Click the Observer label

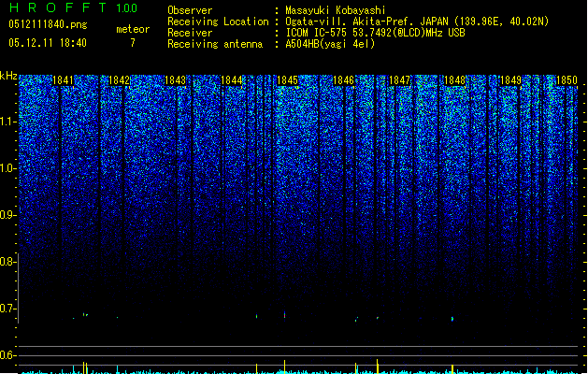point(190,10)
